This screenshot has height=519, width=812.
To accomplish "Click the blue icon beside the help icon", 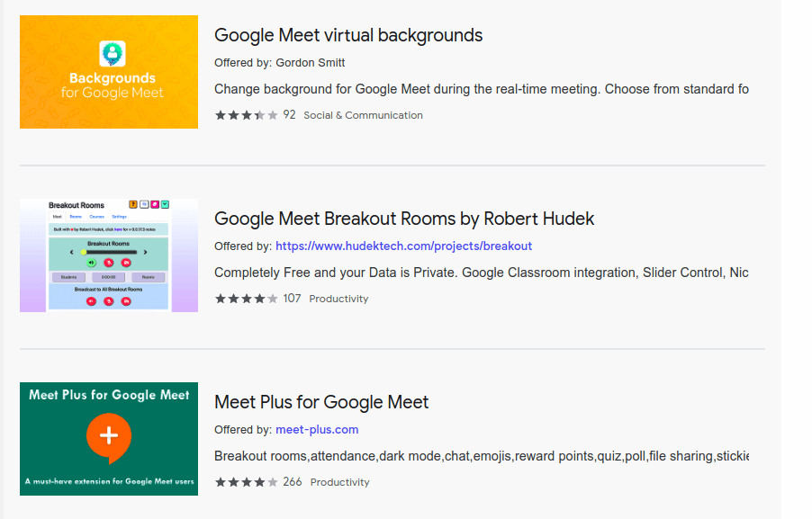I will pos(144,204).
